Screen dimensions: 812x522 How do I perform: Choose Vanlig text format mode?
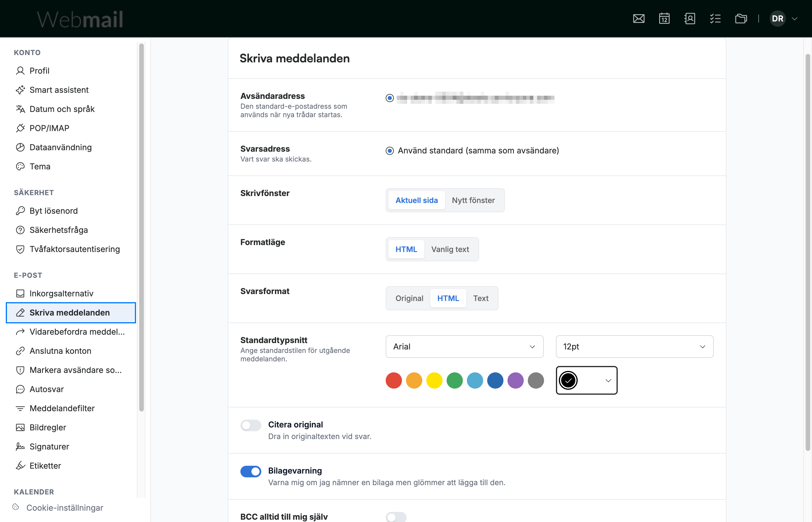pyautogui.click(x=450, y=249)
